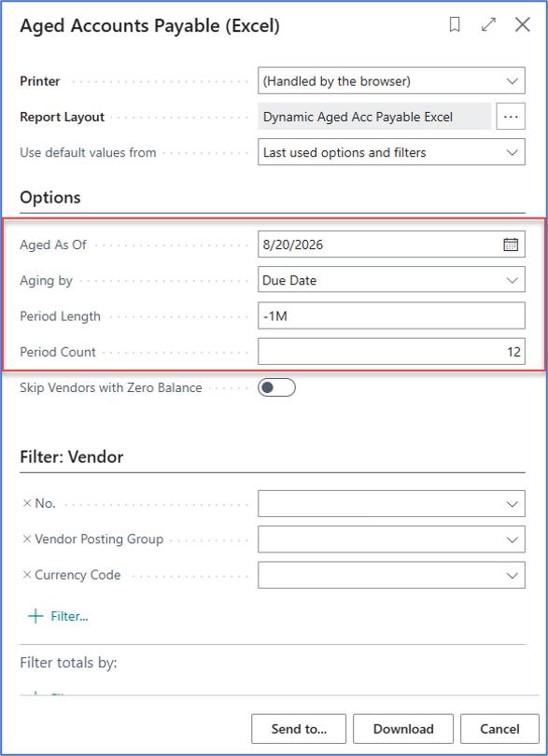
Task: Click the Filter totals by: label
Action: pyautogui.click(x=68, y=663)
